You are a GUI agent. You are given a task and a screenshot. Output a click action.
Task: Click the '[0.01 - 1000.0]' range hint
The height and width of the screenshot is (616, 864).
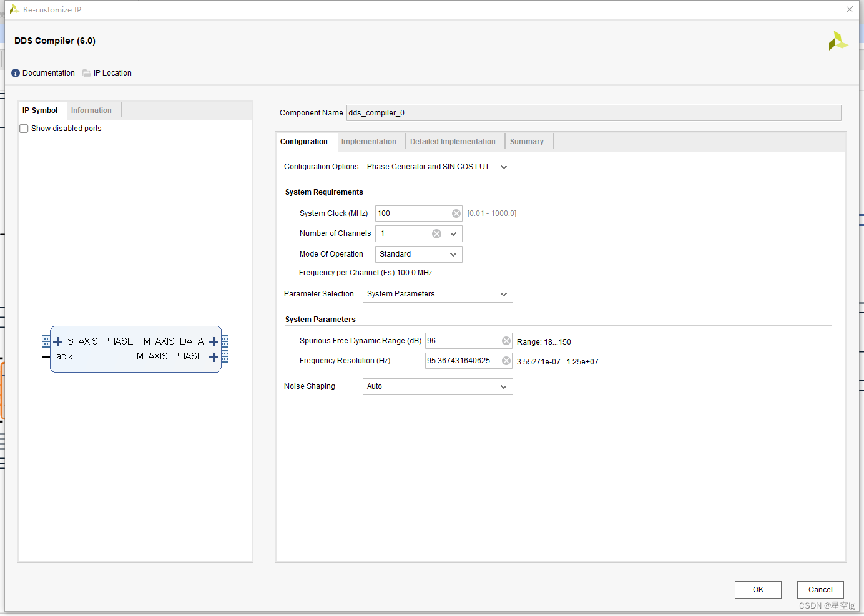click(x=492, y=213)
